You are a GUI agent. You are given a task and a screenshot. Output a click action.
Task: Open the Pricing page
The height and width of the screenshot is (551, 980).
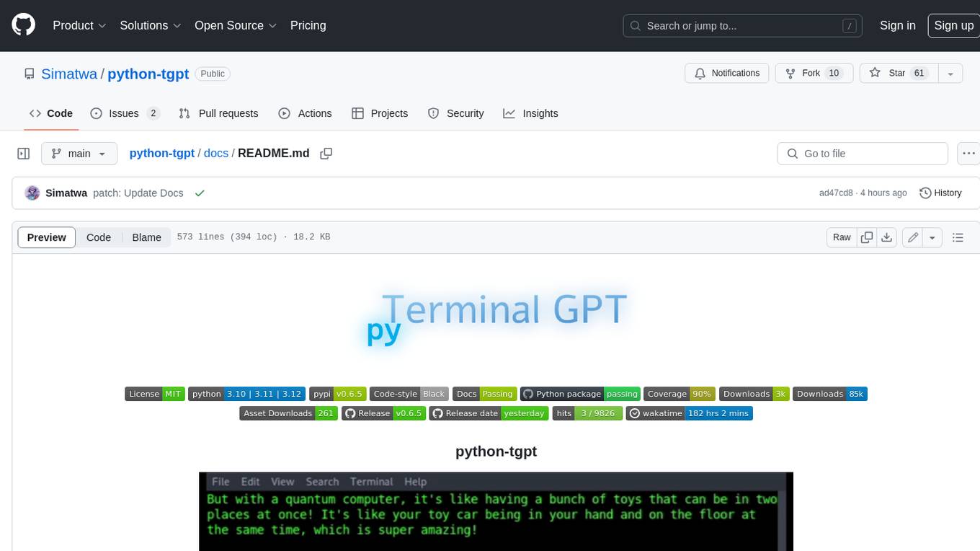pyautogui.click(x=308, y=25)
